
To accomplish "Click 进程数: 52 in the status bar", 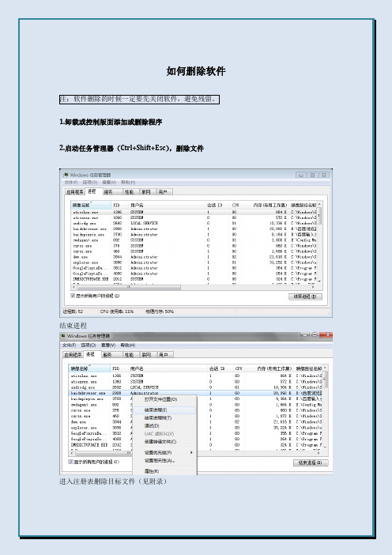I will 73,311.
